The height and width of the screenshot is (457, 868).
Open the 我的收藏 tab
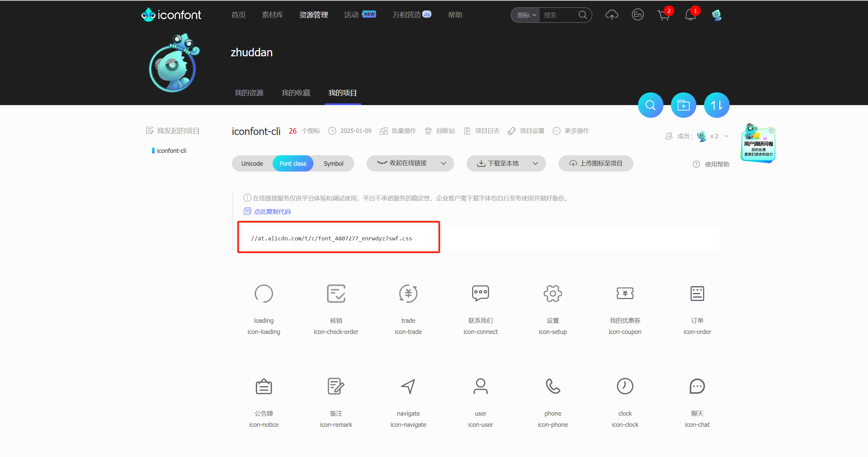[x=296, y=93]
